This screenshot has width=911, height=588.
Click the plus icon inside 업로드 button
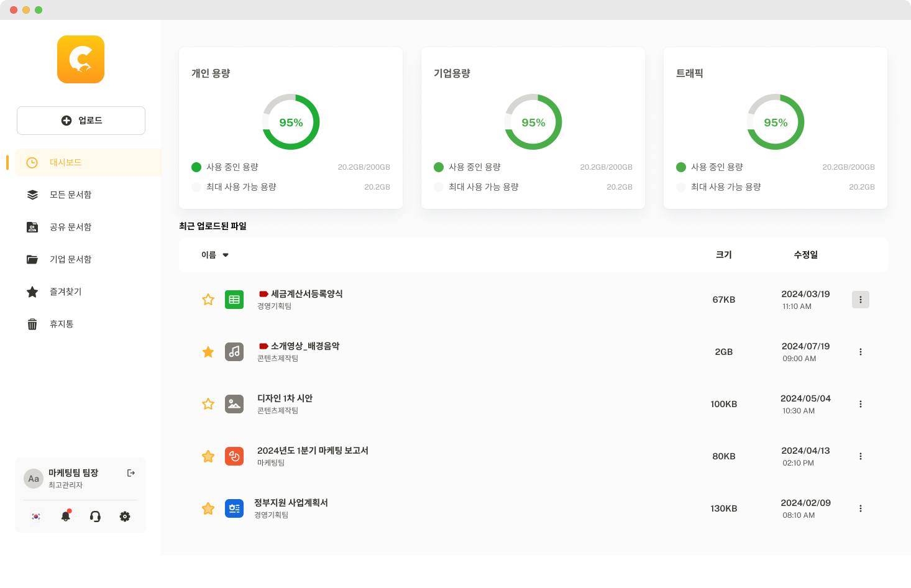(x=66, y=121)
